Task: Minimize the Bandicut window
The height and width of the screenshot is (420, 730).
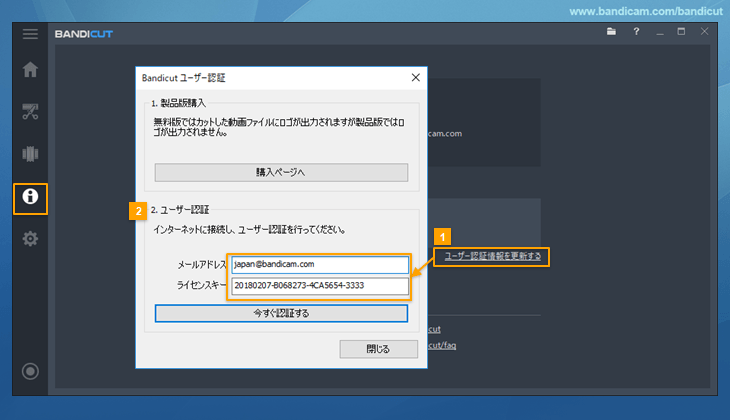Action: (x=660, y=32)
